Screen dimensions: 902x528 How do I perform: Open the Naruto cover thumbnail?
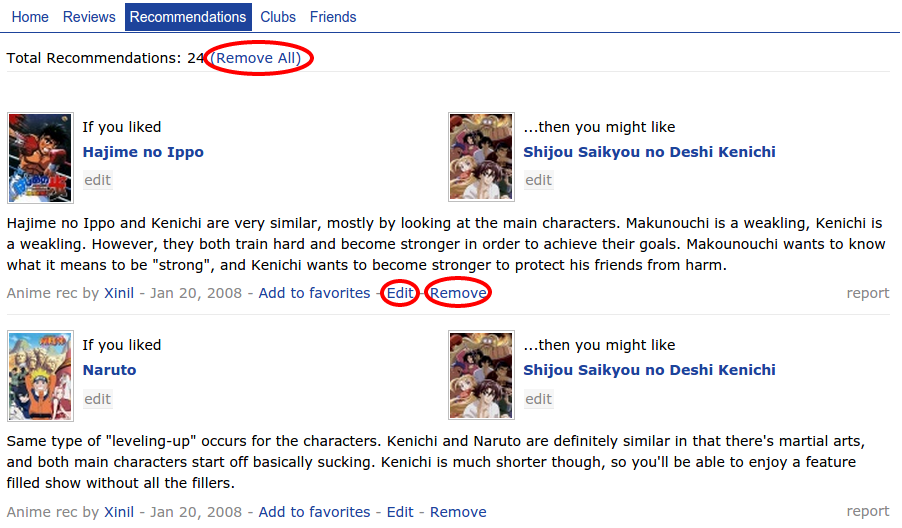pos(40,376)
